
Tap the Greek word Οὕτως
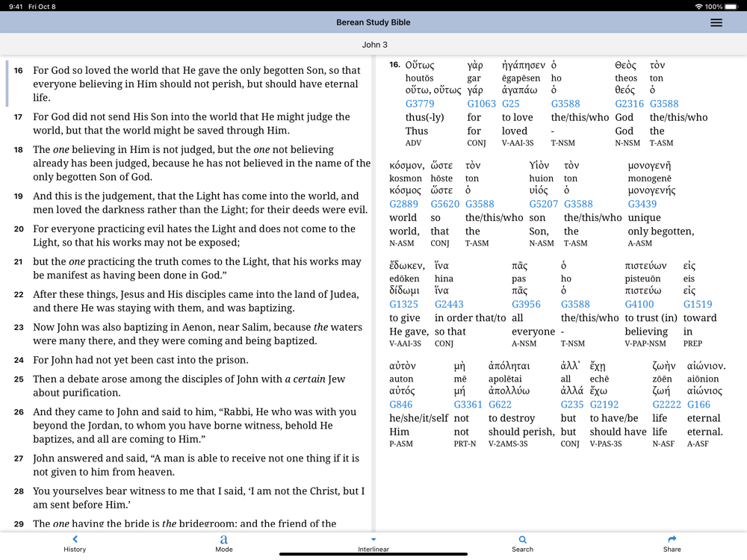pyautogui.click(x=420, y=65)
